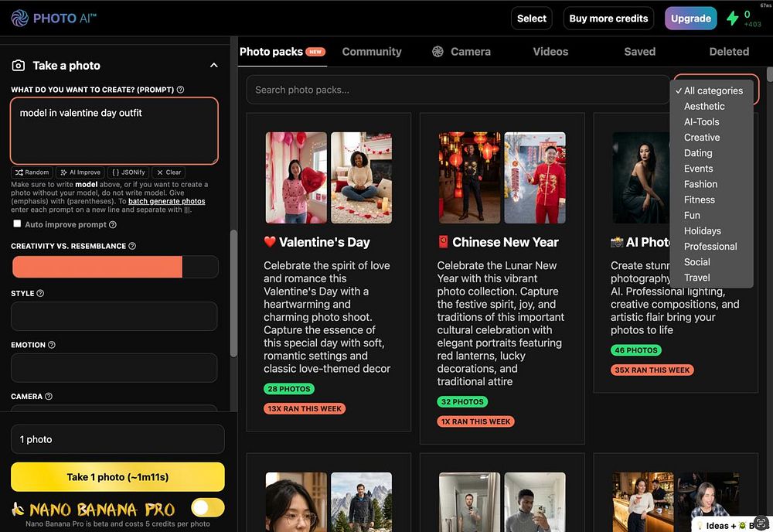Open the Camera field help icon
Image resolution: width=773 pixels, height=532 pixels.
pyautogui.click(x=48, y=396)
